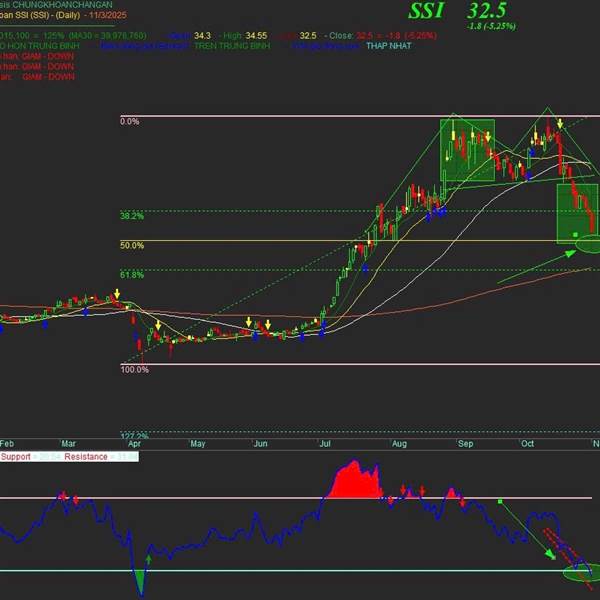Image resolution: width=600 pixels, height=600 pixels.
Task: Click the 0.0% Fibonacci level label
Action: point(130,122)
